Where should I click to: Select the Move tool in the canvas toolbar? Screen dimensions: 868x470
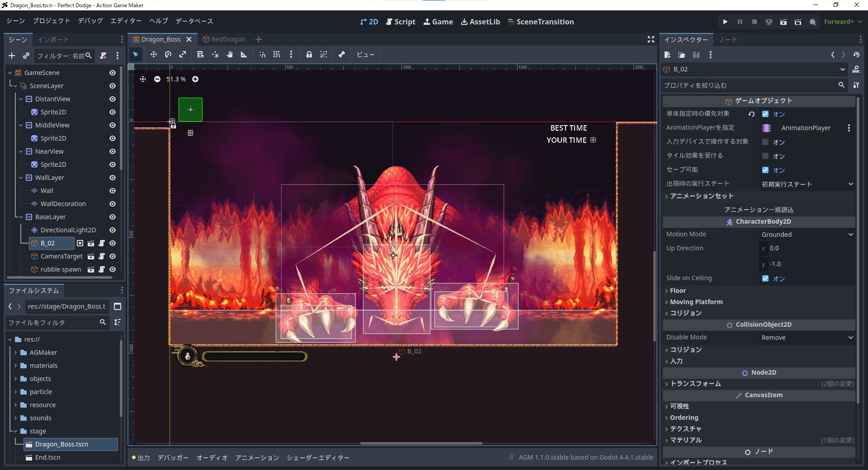[x=154, y=55]
